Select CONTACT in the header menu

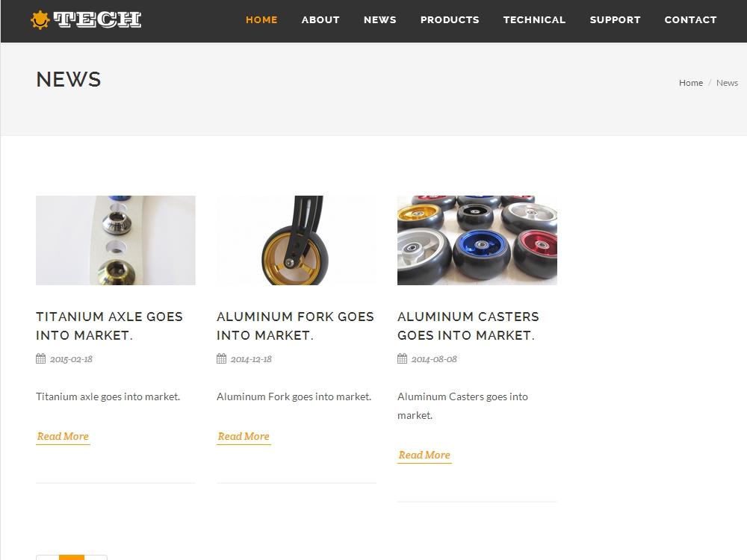click(x=691, y=20)
